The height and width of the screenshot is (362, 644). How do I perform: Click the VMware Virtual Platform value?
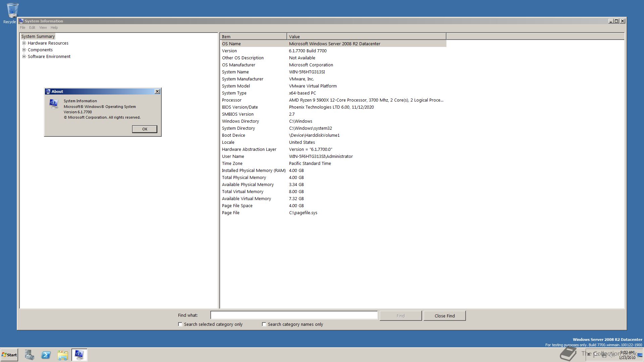point(313,86)
